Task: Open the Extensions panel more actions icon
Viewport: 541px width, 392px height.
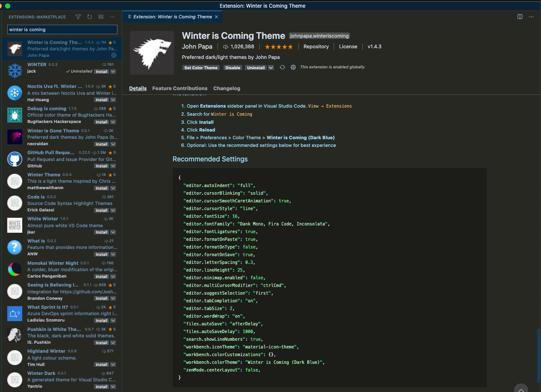Action: [112, 17]
